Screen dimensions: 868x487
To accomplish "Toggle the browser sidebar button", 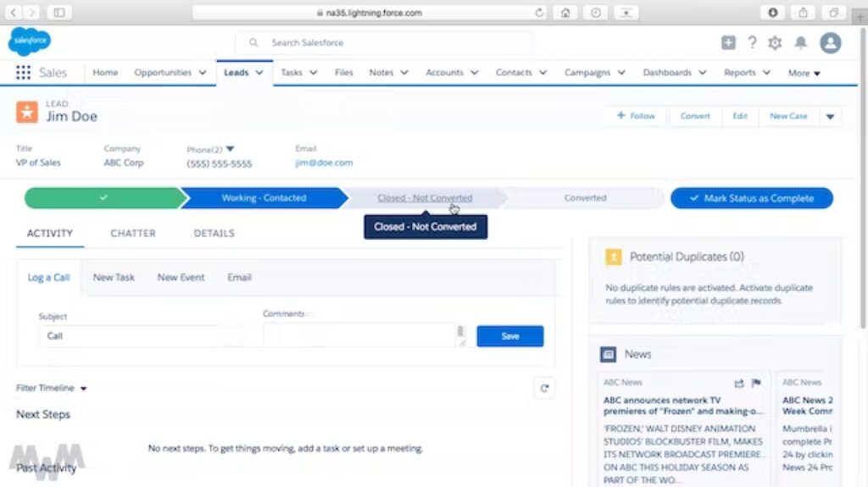I will (x=59, y=12).
